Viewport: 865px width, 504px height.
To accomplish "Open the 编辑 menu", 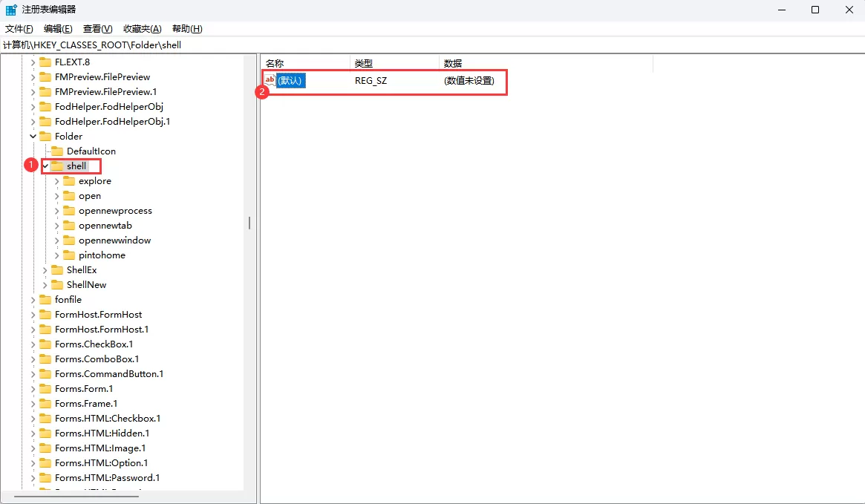I will [x=57, y=28].
